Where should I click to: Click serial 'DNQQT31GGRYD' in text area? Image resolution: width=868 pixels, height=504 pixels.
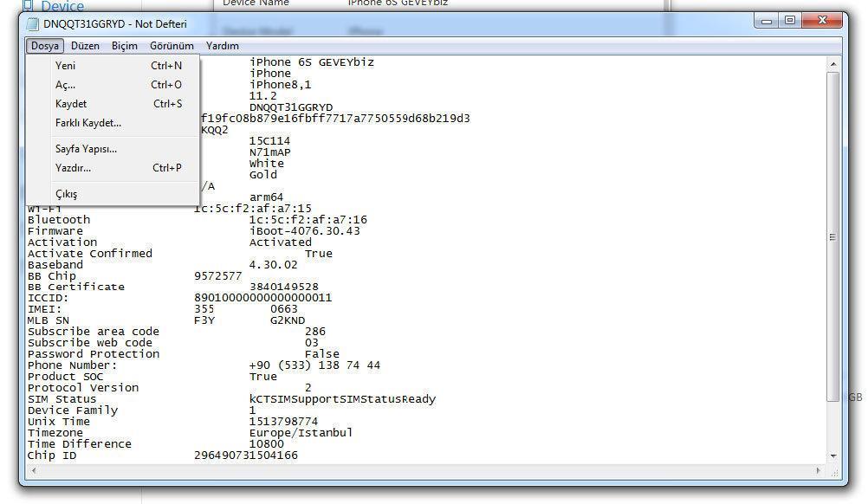pyautogui.click(x=291, y=107)
